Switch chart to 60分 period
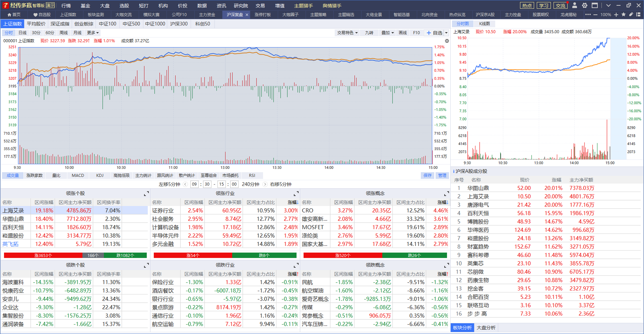Viewport: 644px width, 334px height. coord(50,33)
